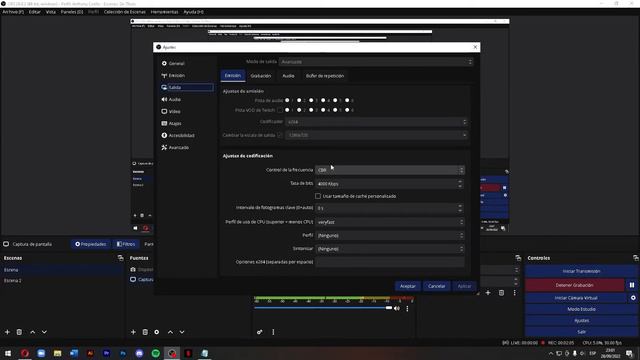Open mixer channel three-dot options menu
640x360 pixels.
pyautogui.click(x=407, y=309)
